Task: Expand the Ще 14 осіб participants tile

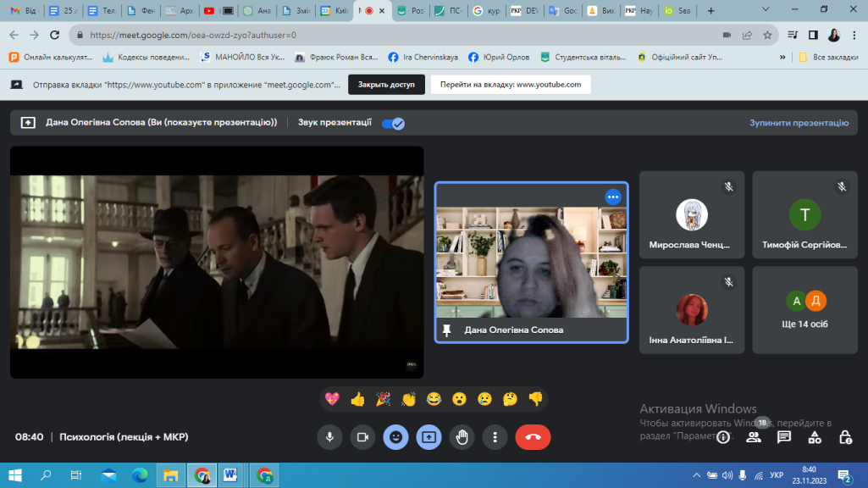Action: [x=805, y=310]
